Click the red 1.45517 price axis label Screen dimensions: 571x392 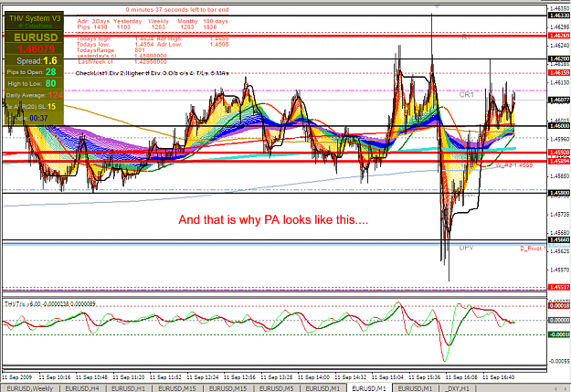559,288
